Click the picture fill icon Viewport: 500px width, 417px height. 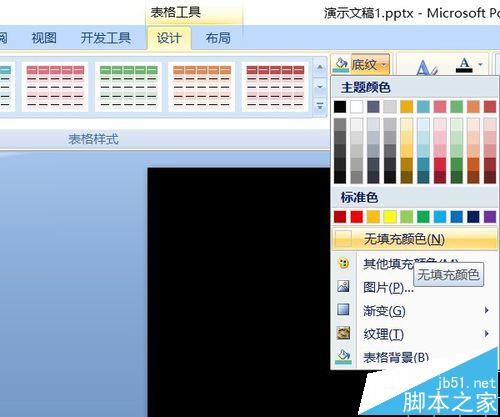coord(343,286)
